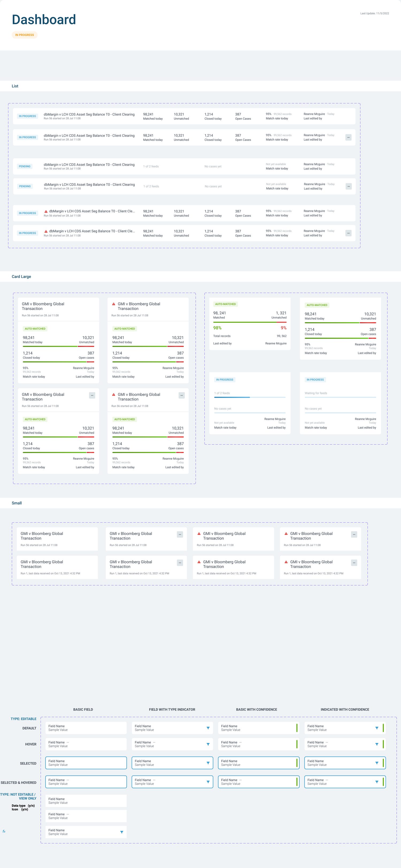This screenshot has width=401, height=868.
Task: Open options on unflagged small 'Run 1' card
Action: 180,563
